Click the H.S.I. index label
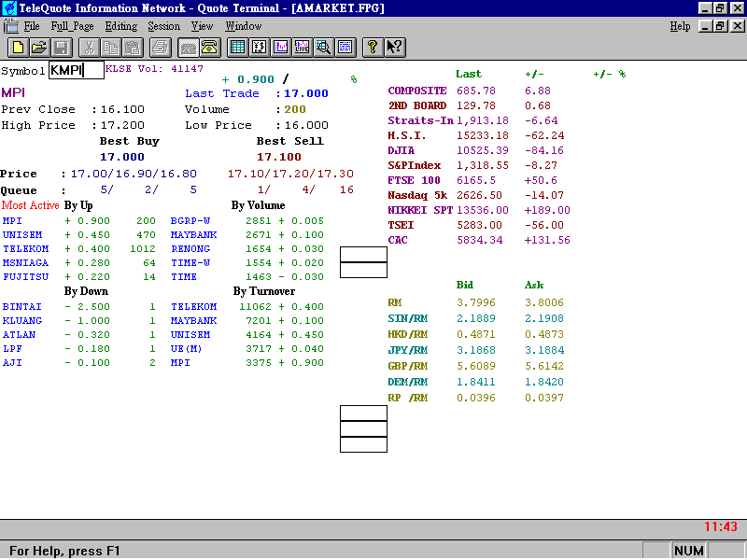The height and width of the screenshot is (560, 747). click(407, 135)
